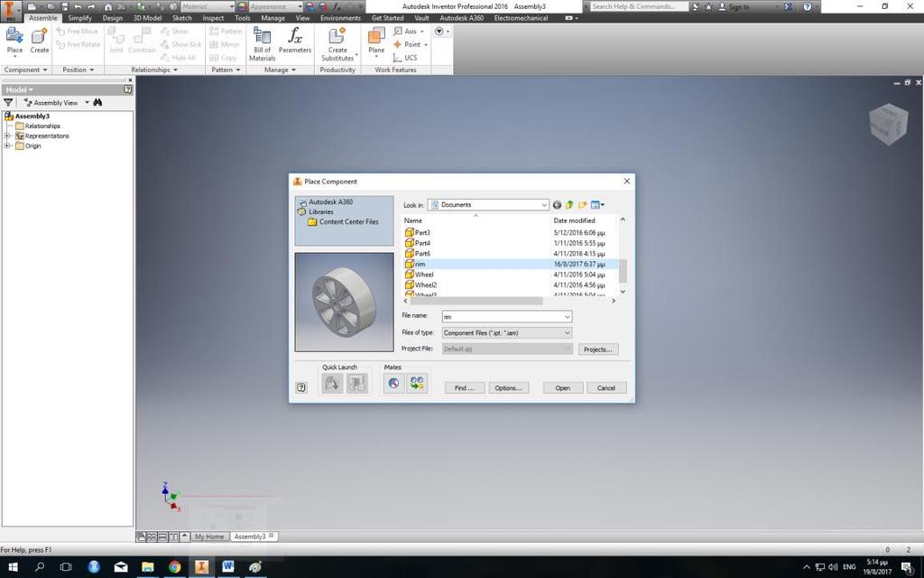Image resolution: width=924 pixels, height=578 pixels.
Task: Click the Place component tool
Action: click(14, 40)
